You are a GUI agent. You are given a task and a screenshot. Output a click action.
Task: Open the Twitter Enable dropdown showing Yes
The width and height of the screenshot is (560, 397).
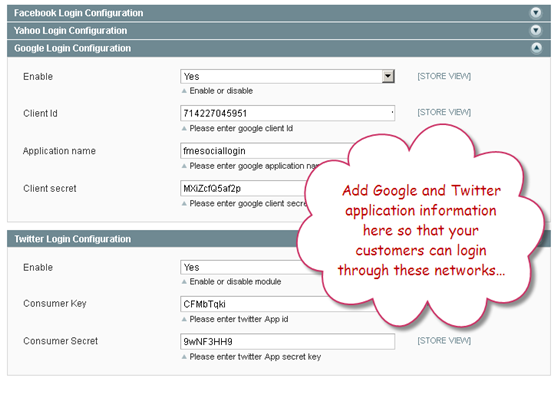point(243,267)
